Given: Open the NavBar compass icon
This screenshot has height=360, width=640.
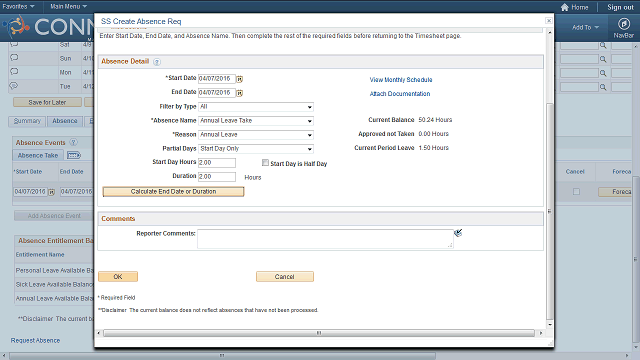Looking at the screenshot, I should tap(623, 24).
